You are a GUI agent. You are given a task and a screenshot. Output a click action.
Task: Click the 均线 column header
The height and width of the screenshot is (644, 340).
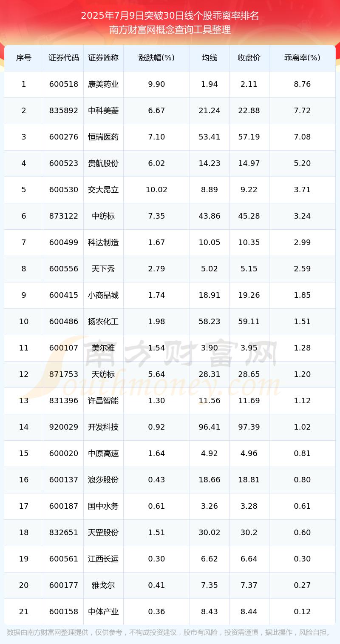(x=210, y=58)
